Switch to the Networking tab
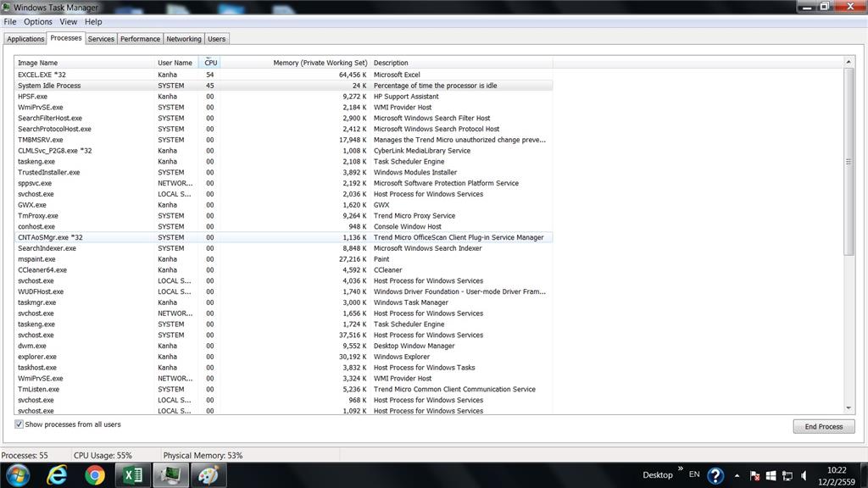Image resolution: width=868 pixels, height=488 pixels. click(x=184, y=39)
